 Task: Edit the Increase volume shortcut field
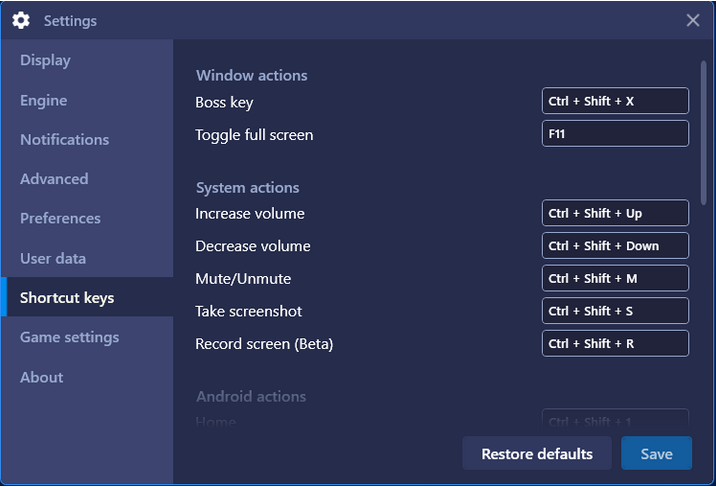pyautogui.click(x=615, y=213)
